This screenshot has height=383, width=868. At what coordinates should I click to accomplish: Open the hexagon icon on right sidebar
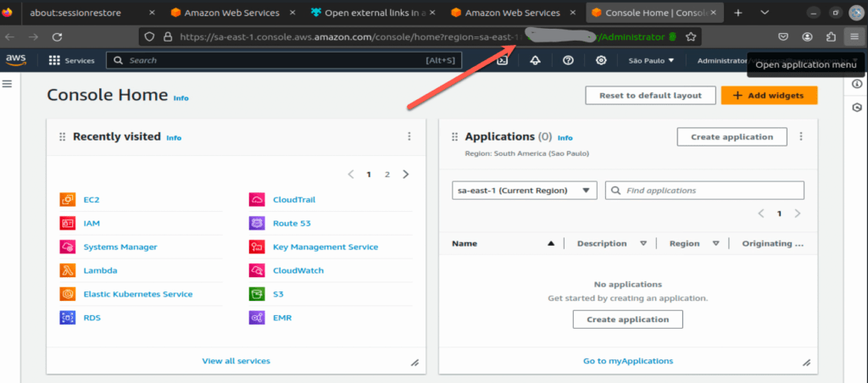click(857, 108)
